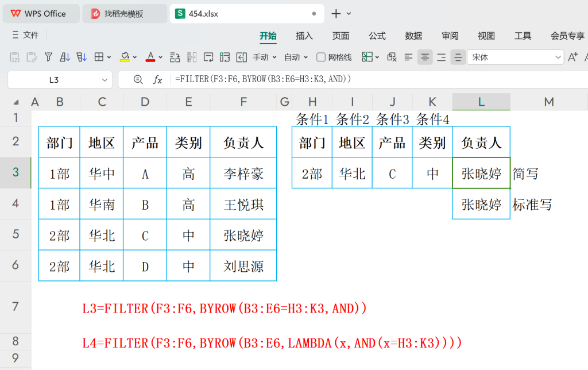588x370 pixels.
Task: Open the fill color dropdown arrow
Action: (134, 57)
